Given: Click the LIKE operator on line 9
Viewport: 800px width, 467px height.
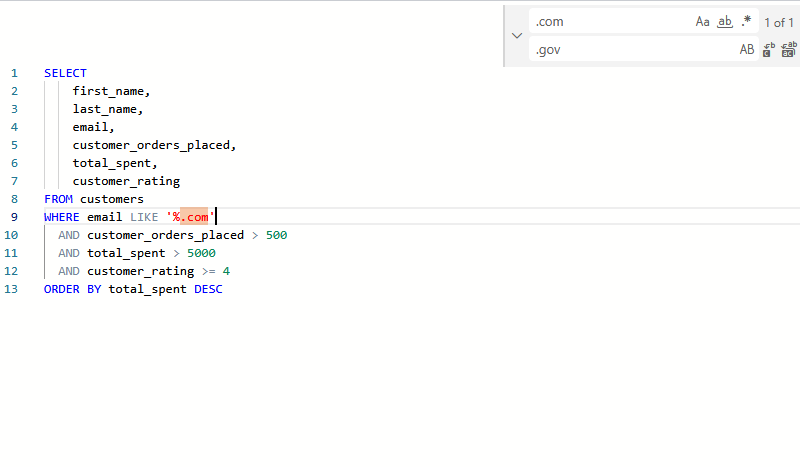Looking at the screenshot, I should pos(144,217).
